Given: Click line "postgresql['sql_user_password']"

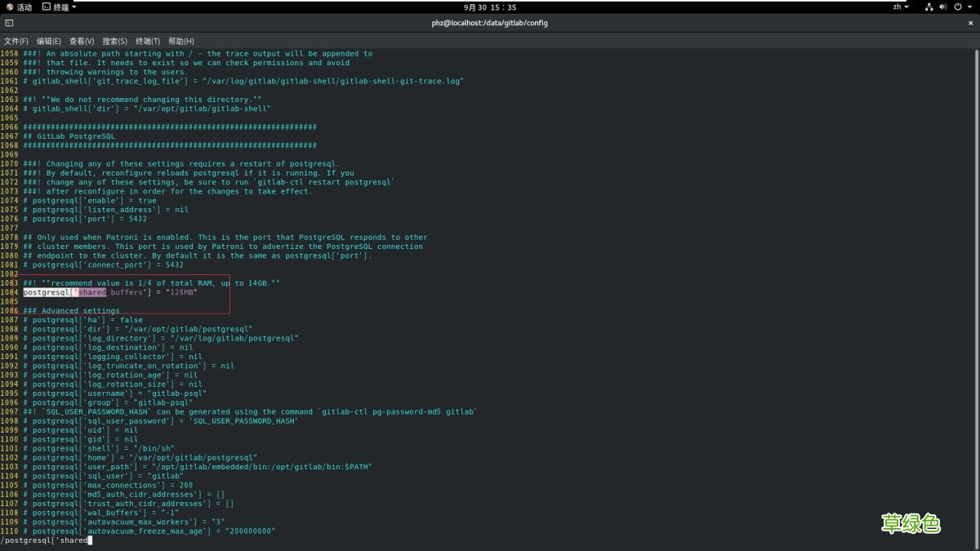Looking at the screenshot, I should tap(160, 420).
